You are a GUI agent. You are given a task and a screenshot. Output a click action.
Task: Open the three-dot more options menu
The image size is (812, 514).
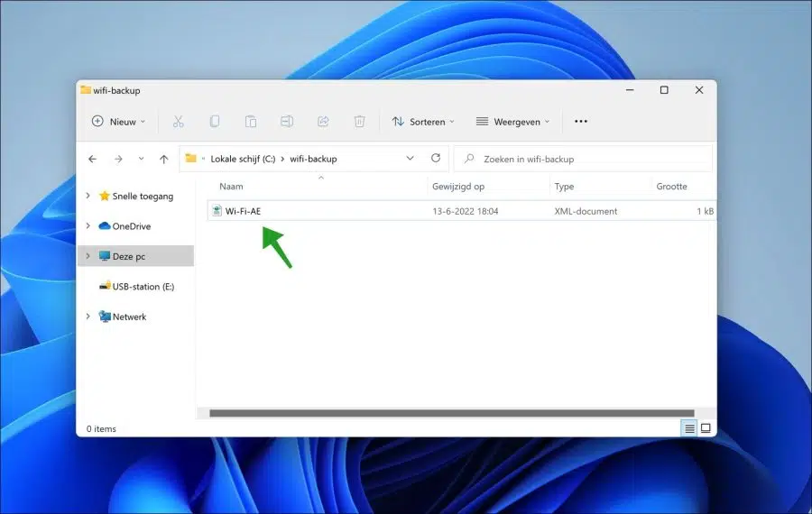click(581, 122)
